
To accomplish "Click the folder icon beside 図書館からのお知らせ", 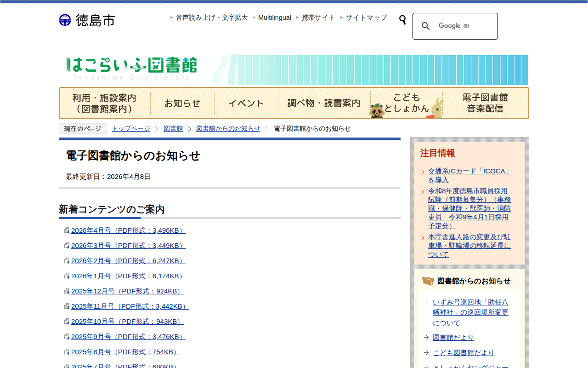I will (x=428, y=281).
